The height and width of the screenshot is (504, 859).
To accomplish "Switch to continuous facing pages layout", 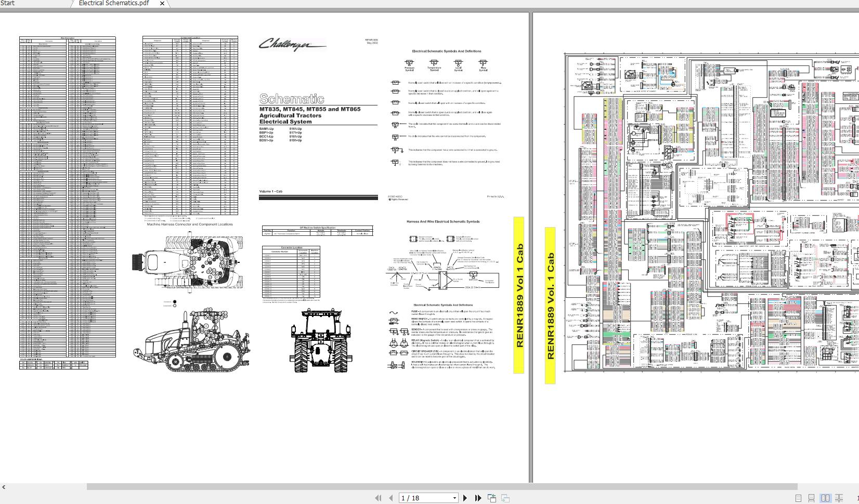I will pos(839,498).
